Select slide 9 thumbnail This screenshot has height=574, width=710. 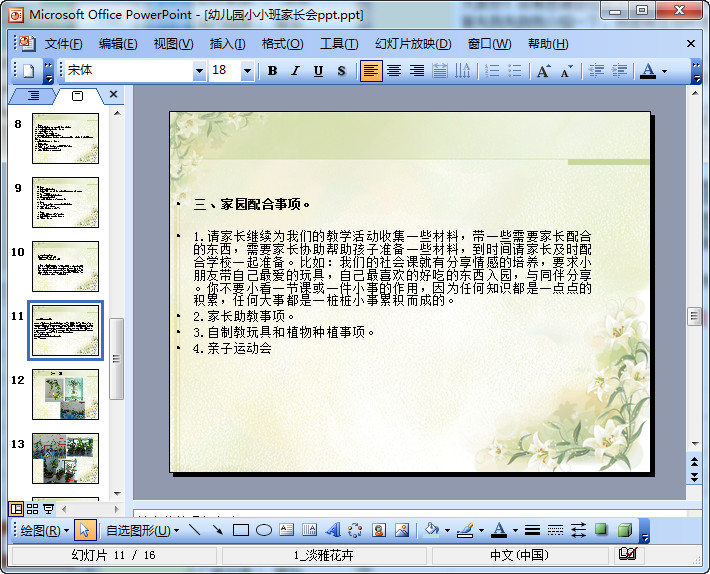coord(65,202)
